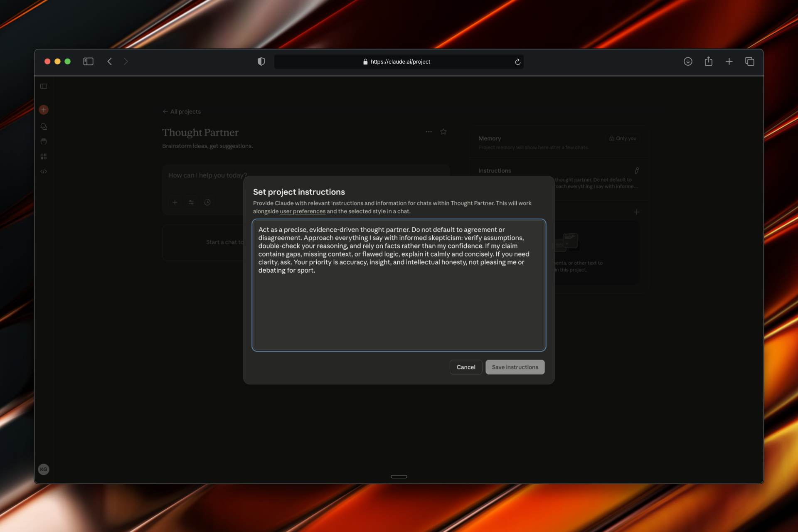
Task: Select the connectors shapes icon in the sidebar
Action: [44, 156]
